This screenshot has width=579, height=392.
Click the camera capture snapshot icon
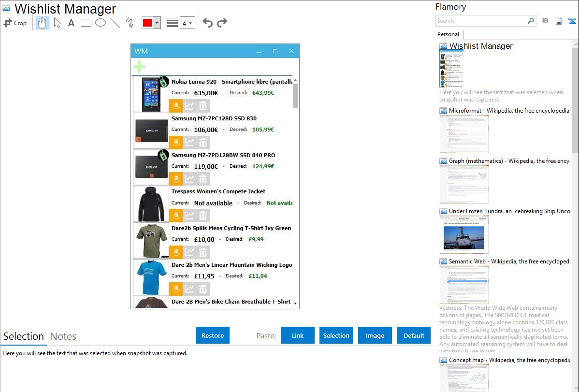point(545,21)
